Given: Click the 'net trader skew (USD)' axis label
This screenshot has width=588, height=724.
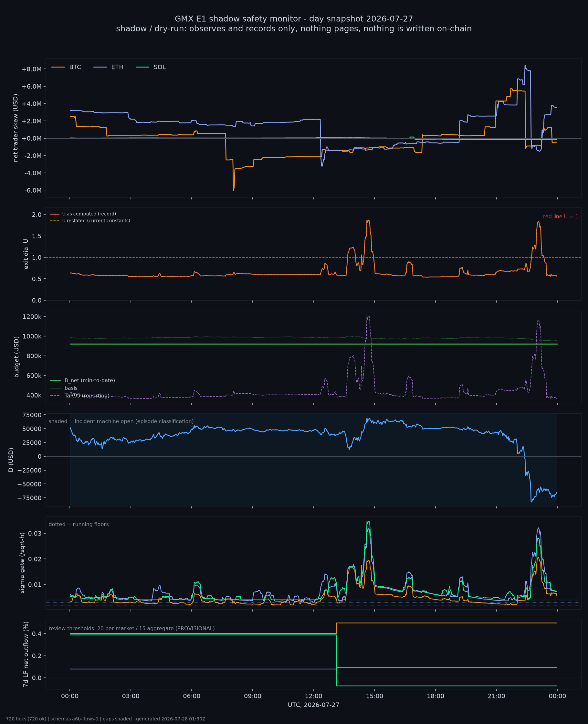Looking at the screenshot, I should click(16, 128).
